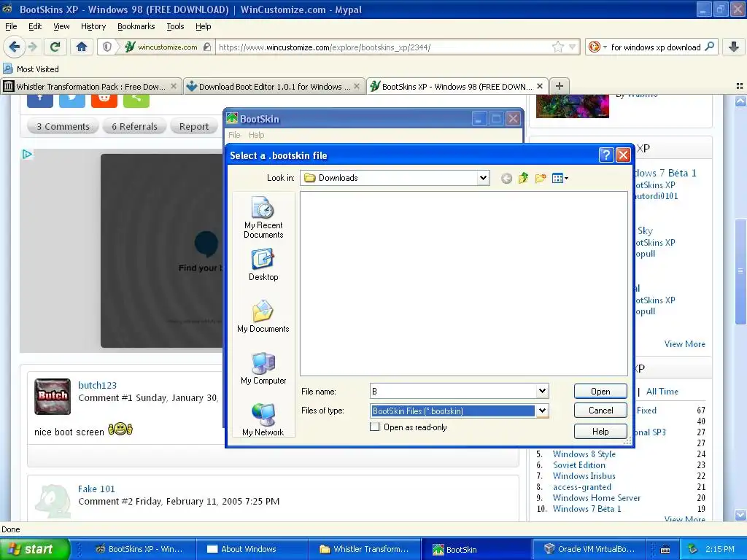Enable Open as read-only checkbox
The height and width of the screenshot is (560, 747).
(x=375, y=427)
